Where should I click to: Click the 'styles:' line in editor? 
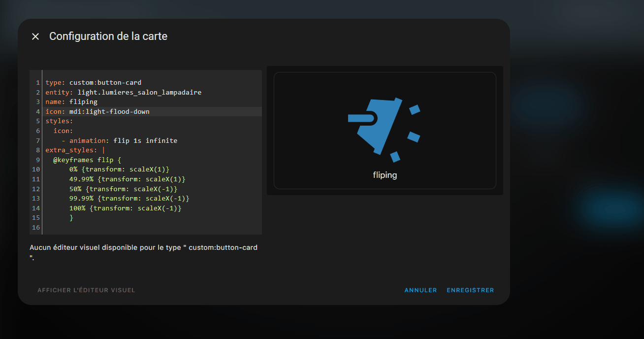59,121
